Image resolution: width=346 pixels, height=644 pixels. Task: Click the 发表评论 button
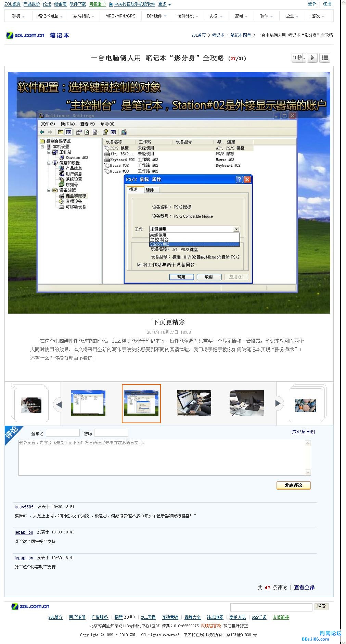click(x=293, y=485)
